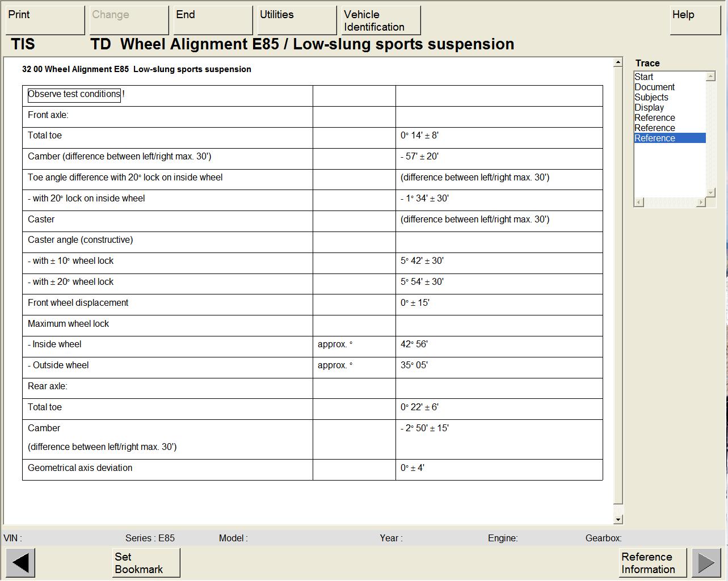Follow the 'Observe test conditions' link
The height and width of the screenshot is (581, 728).
(x=74, y=94)
